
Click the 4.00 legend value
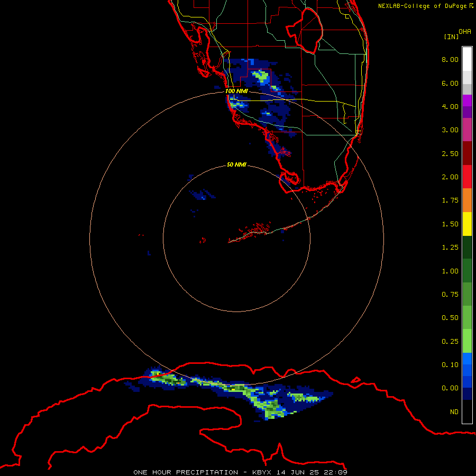(x=450, y=106)
